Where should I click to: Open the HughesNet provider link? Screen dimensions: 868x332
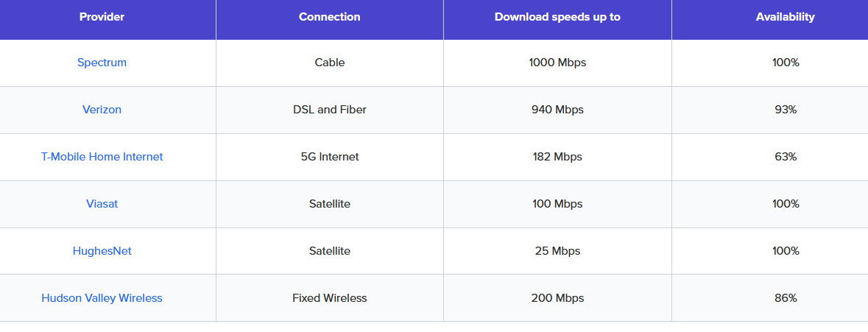pyautogui.click(x=102, y=251)
